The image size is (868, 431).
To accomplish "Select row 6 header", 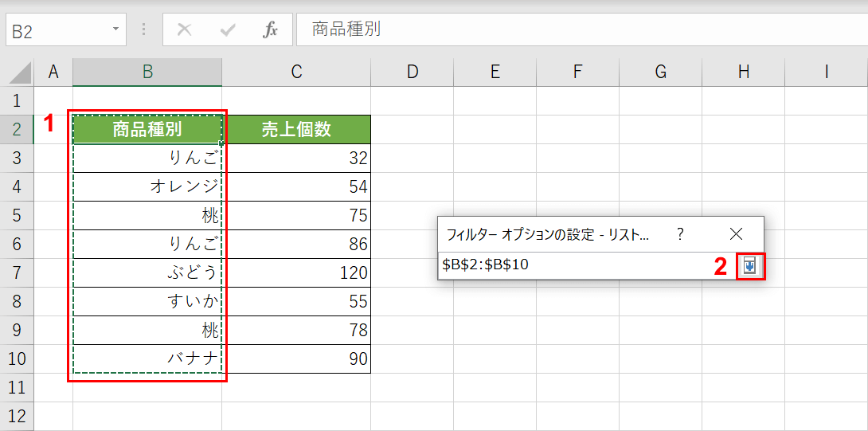I will point(17,245).
